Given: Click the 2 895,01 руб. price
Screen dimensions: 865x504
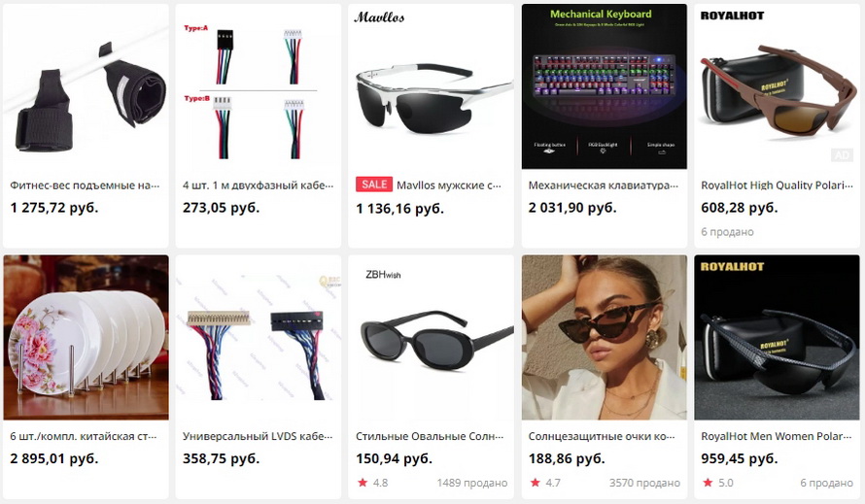Looking at the screenshot, I should point(54,458).
